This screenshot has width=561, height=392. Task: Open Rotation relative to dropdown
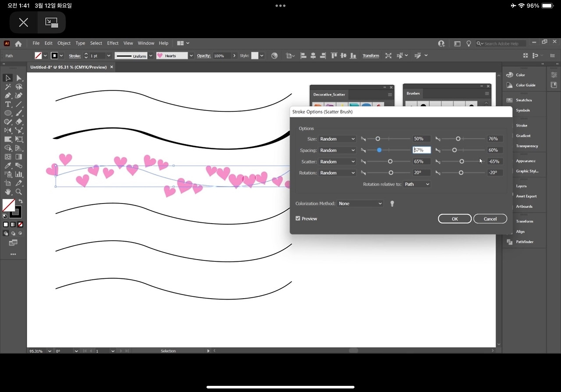point(417,184)
